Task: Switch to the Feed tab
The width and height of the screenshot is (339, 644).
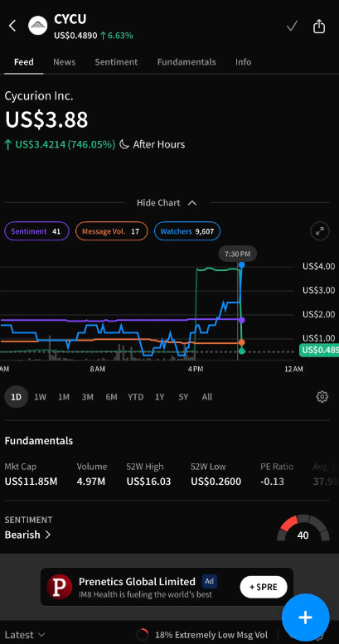Action: click(24, 62)
